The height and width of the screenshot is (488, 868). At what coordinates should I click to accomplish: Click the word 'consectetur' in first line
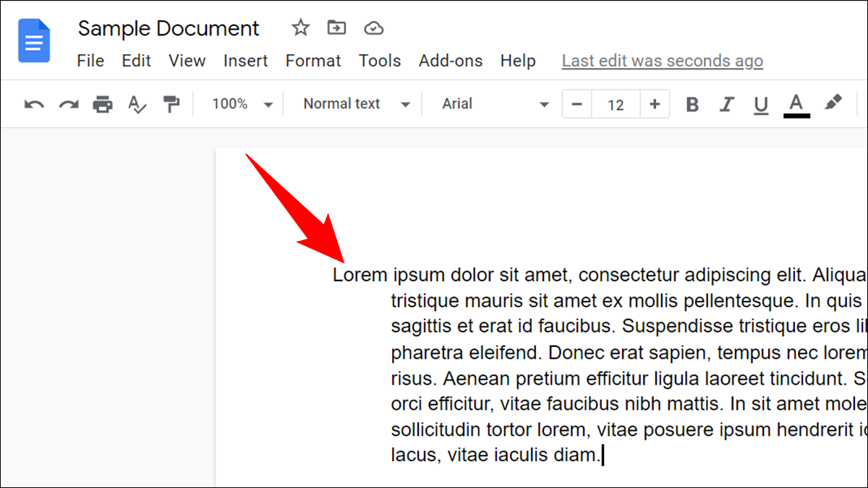click(629, 275)
